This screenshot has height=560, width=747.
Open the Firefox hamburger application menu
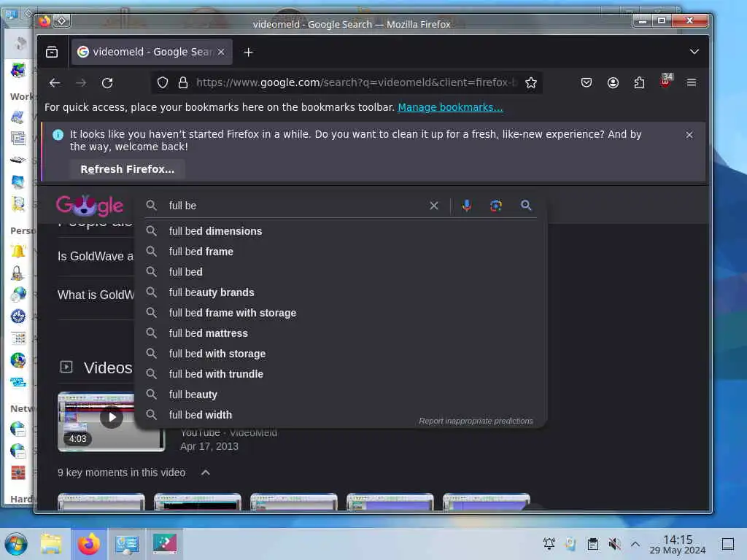[692, 83]
